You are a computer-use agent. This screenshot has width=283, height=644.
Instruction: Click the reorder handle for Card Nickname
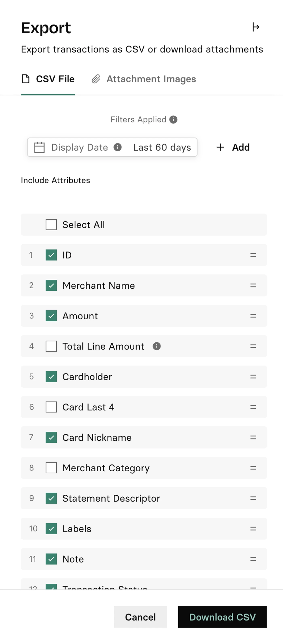coord(253,437)
